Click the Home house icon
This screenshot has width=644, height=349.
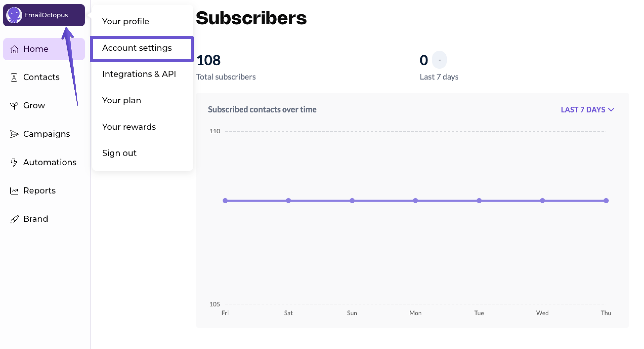point(14,49)
